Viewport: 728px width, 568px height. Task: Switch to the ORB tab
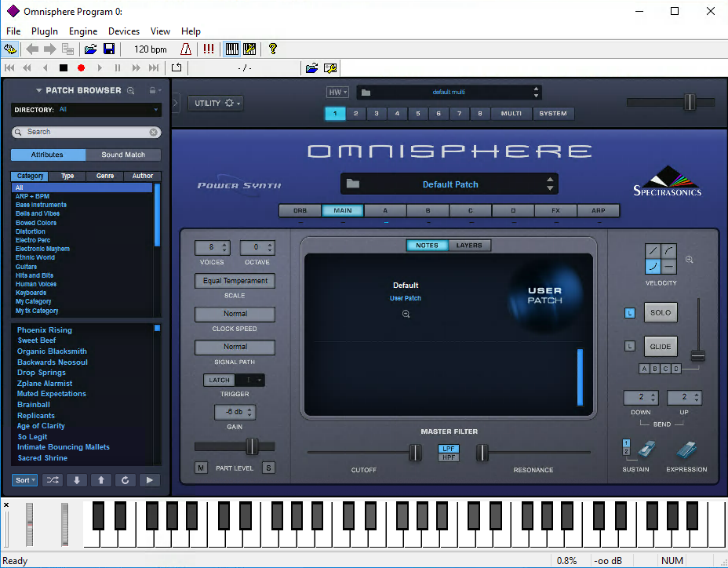tap(300, 210)
